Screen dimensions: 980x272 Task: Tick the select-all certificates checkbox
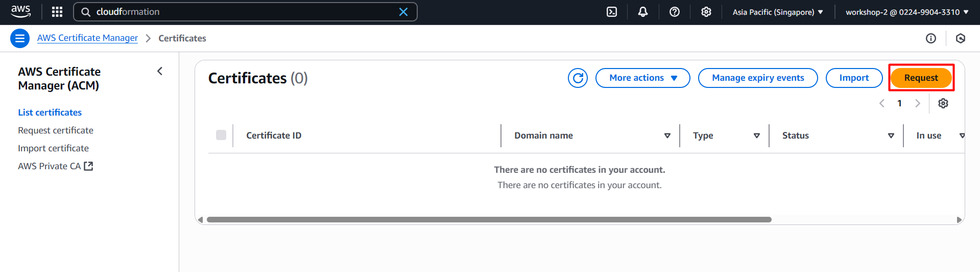(221, 135)
